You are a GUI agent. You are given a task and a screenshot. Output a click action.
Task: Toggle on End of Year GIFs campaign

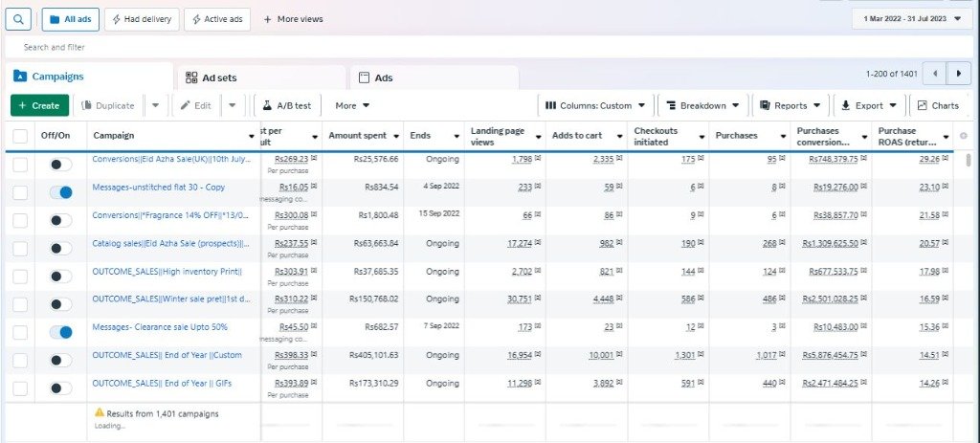60,388
